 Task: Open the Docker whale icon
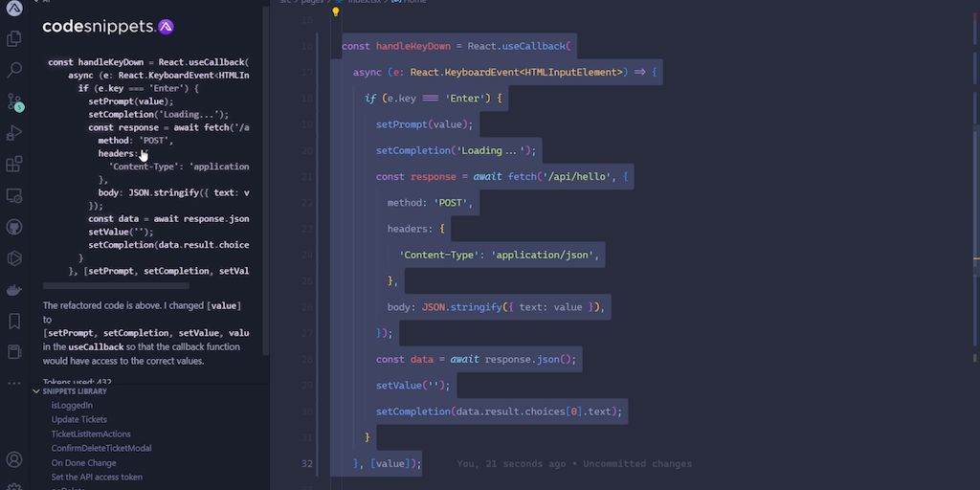(14, 289)
